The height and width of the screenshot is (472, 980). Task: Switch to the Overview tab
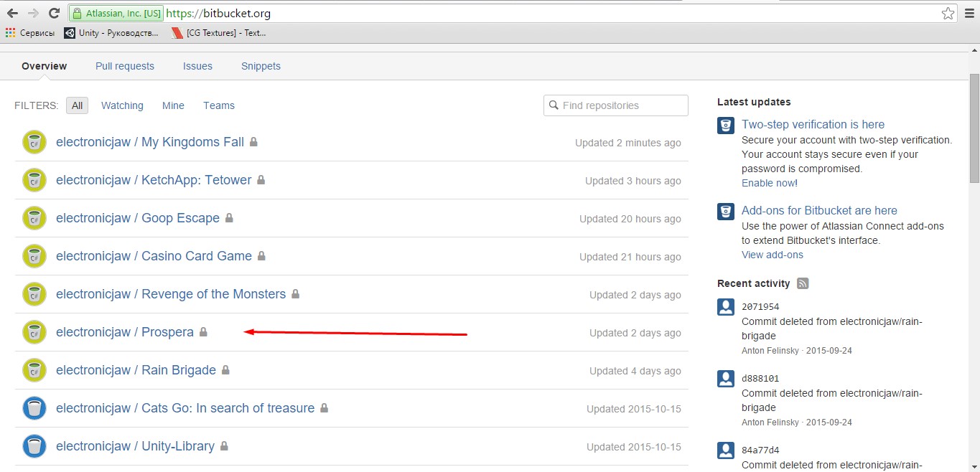[44, 66]
